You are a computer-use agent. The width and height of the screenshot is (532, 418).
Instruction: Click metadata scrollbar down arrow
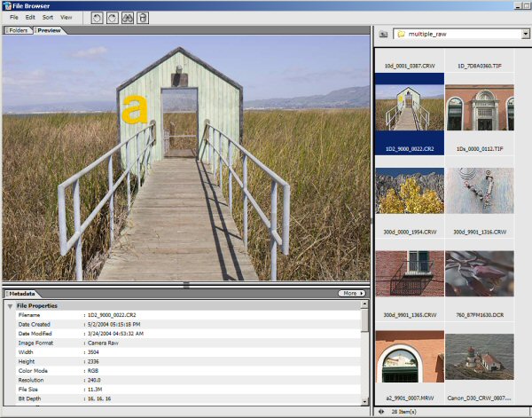(x=364, y=402)
